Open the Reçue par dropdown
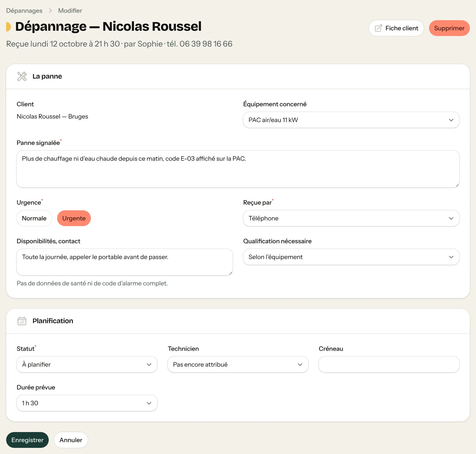The width and height of the screenshot is (476, 454). click(x=351, y=218)
